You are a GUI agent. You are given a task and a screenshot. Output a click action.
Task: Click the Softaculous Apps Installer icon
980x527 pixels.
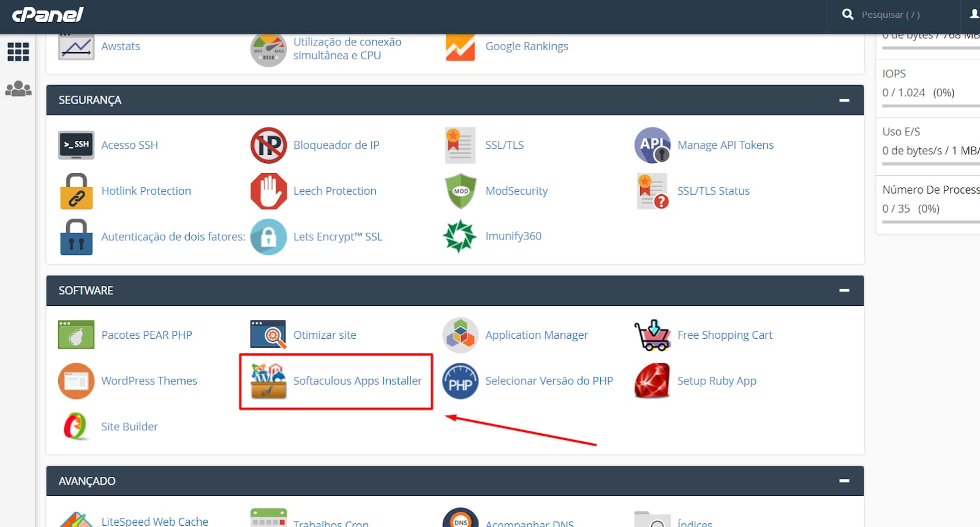pyautogui.click(x=268, y=381)
